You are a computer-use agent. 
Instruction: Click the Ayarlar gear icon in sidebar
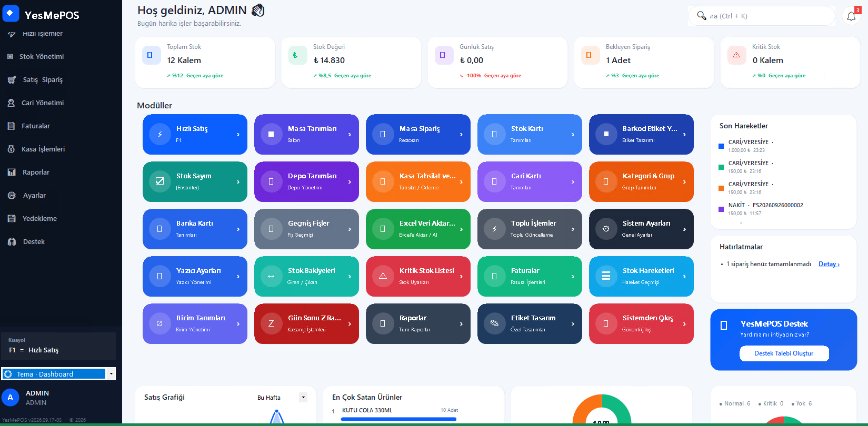coord(12,196)
